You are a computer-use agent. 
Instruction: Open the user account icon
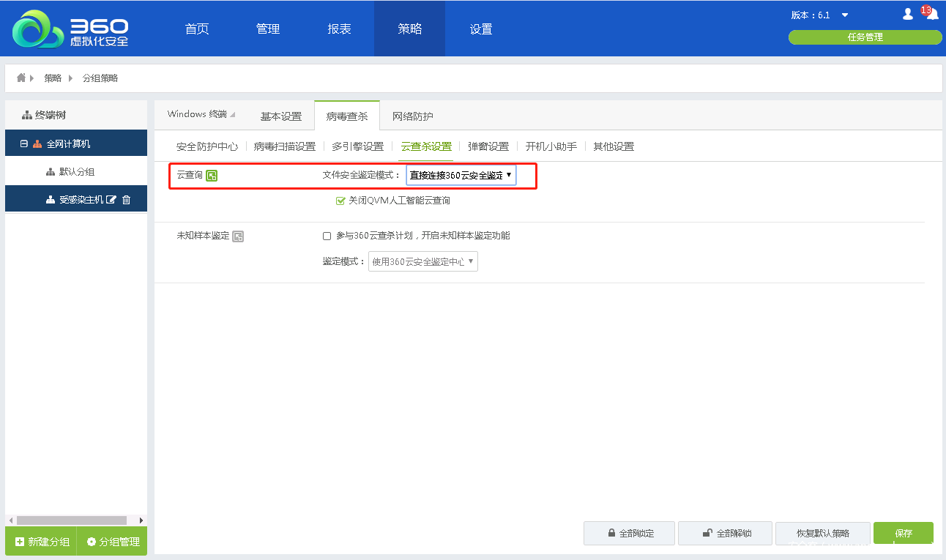pos(908,14)
